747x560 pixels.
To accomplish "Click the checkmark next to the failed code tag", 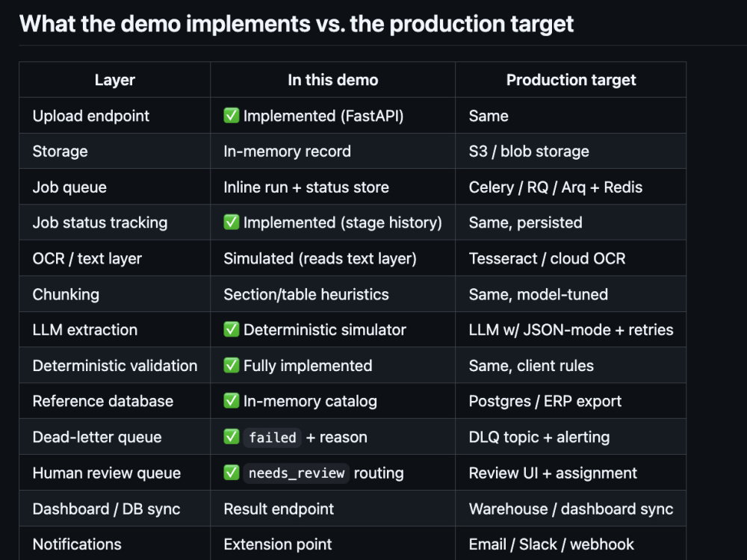I will pos(232,436).
